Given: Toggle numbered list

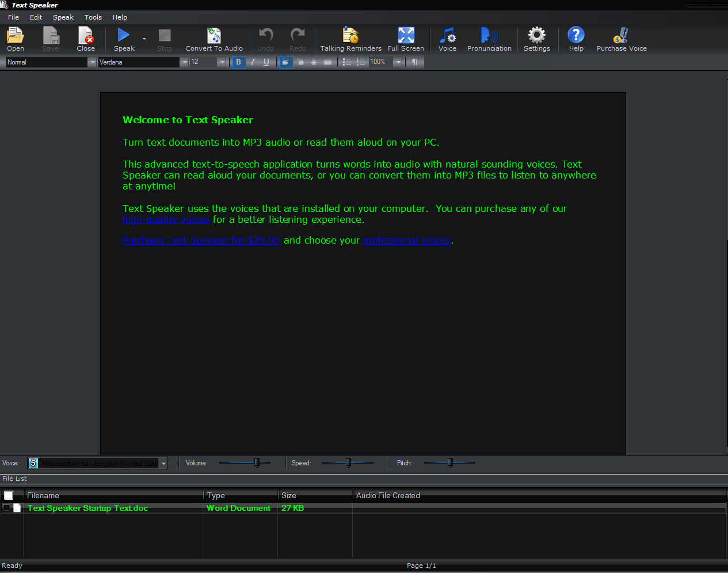Looking at the screenshot, I should point(361,62).
